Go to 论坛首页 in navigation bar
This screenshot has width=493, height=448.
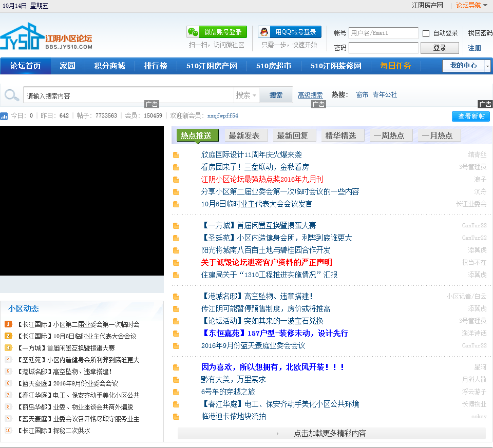point(26,66)
